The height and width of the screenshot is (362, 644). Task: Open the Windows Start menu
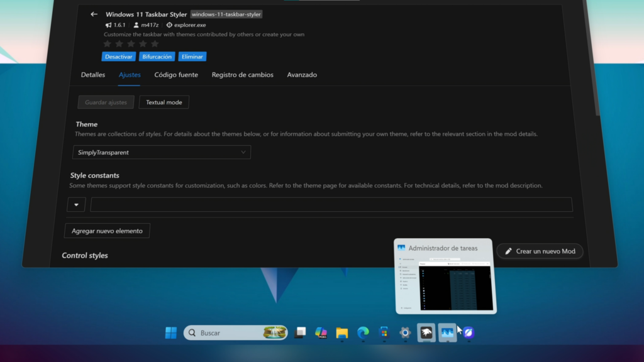tap(171, 332)
